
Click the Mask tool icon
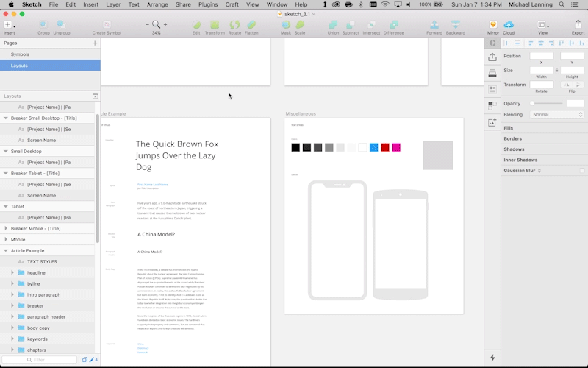(x=286, y=25)
